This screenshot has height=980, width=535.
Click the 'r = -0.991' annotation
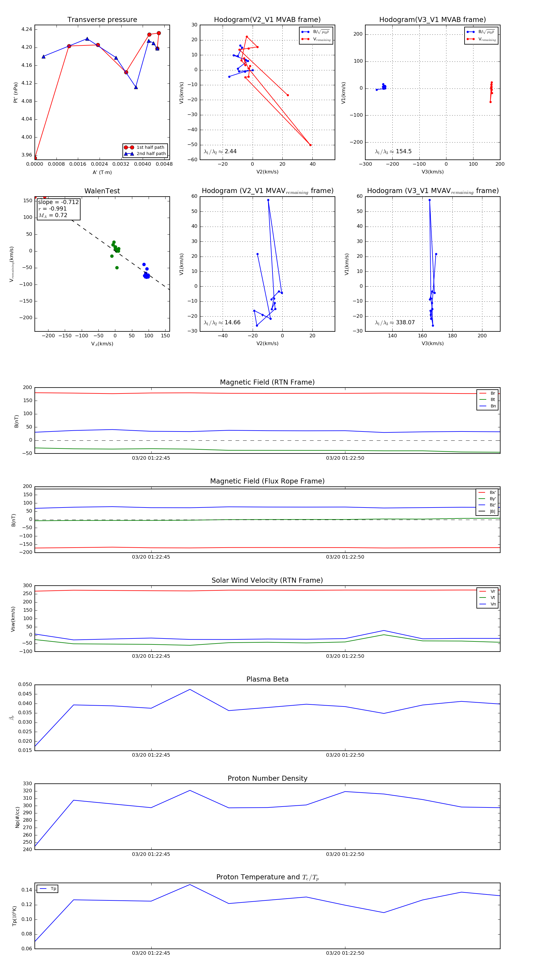click(x=53, y=208)
